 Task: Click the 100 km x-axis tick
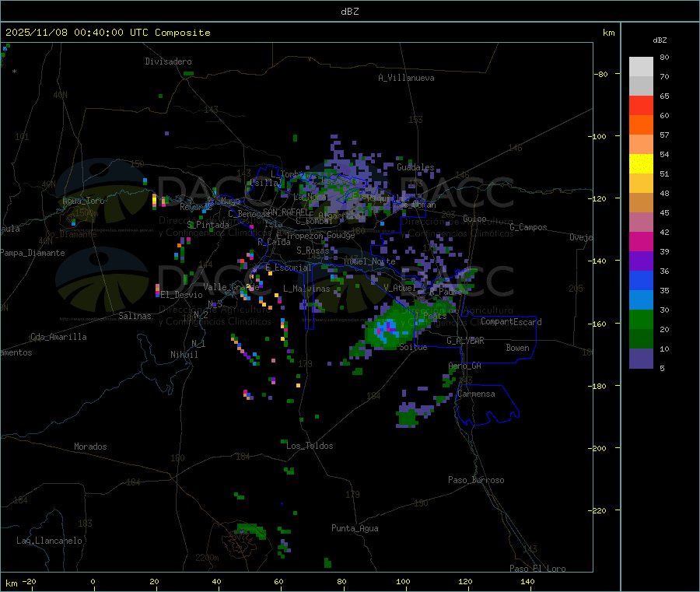click(x=403, y=581)
